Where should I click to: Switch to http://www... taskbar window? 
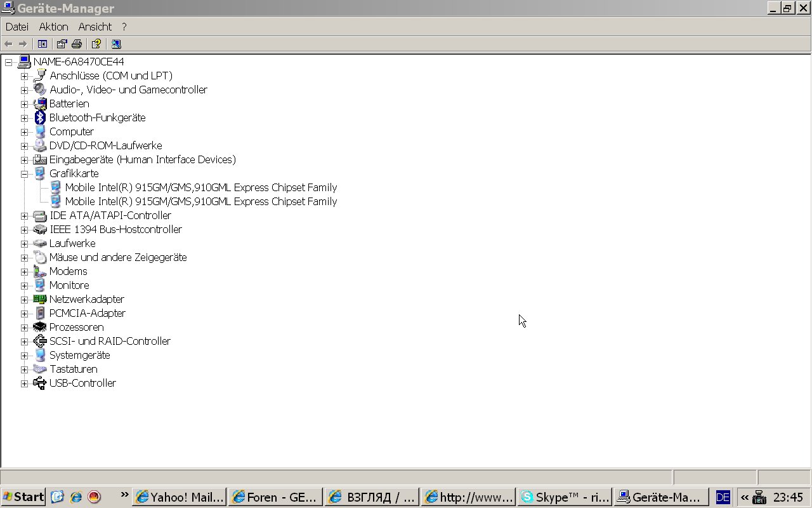(x=469, y=497)
